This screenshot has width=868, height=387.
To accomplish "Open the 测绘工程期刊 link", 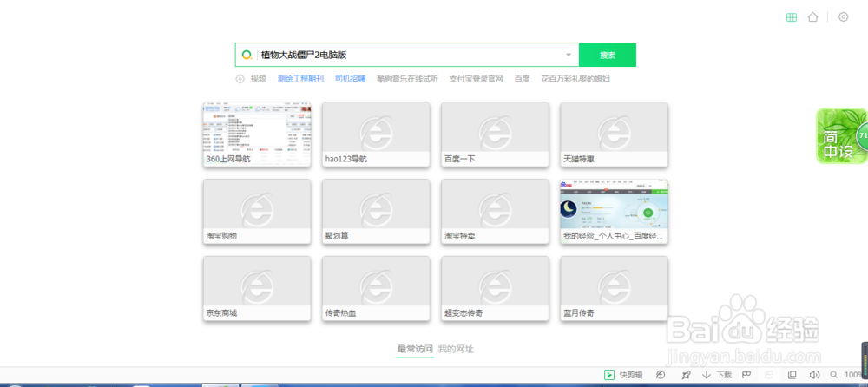I will click(x=300, y=79).
